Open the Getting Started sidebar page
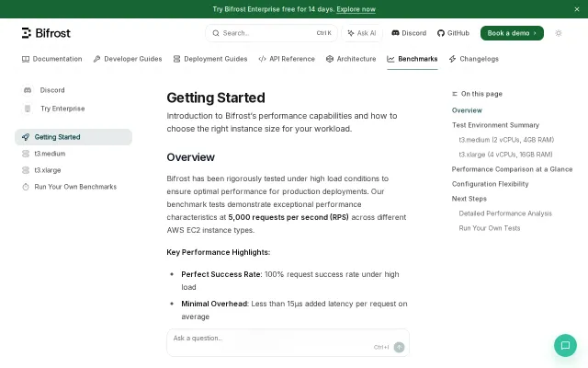 click(73, 137)
